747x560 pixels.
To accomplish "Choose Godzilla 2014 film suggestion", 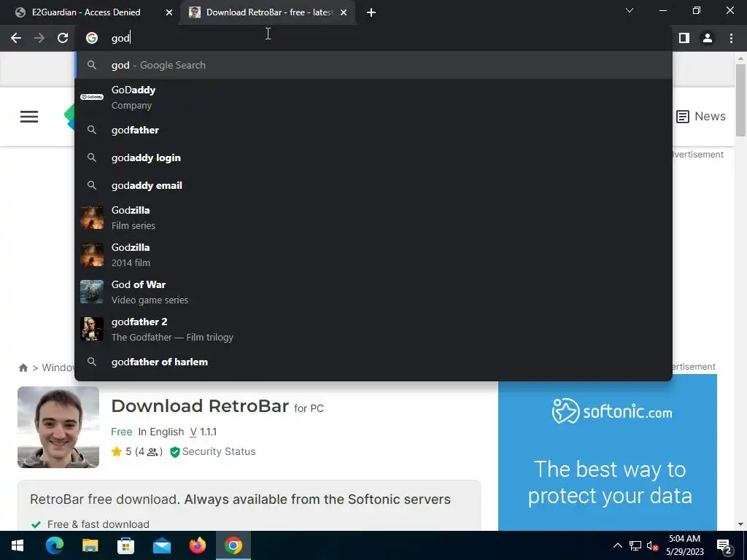I will 373,254.
